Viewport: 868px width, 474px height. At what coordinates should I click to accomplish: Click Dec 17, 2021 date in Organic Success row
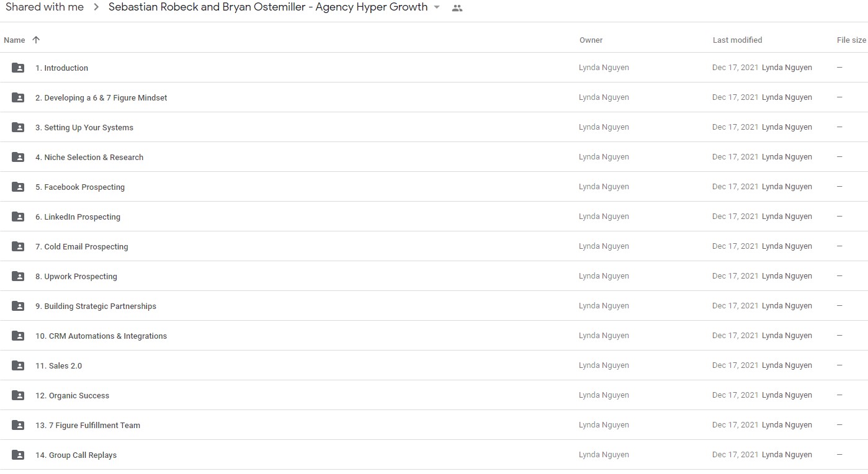[x=735, y=395]
